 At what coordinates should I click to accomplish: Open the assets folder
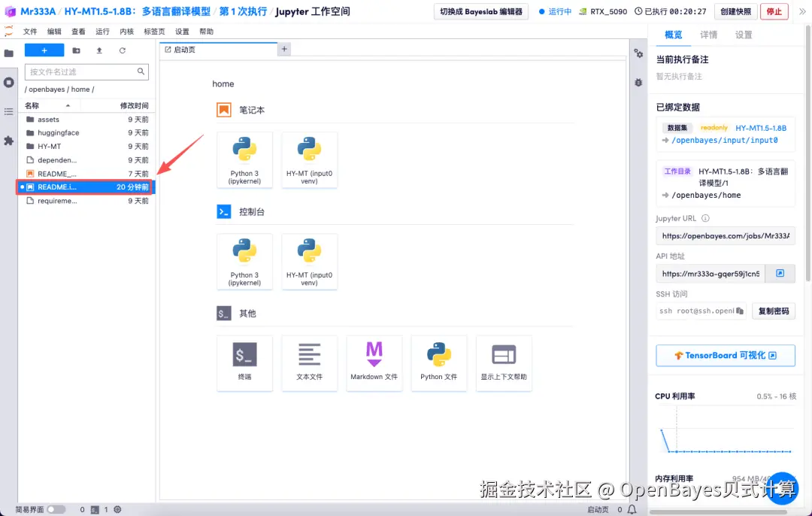[x=87, y=119]
